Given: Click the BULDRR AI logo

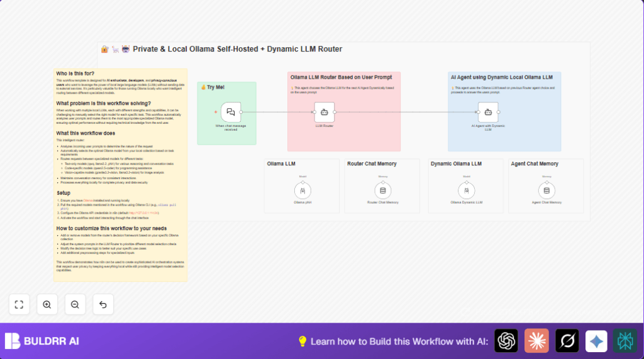Looking at the screenshot, I should 13,341.
